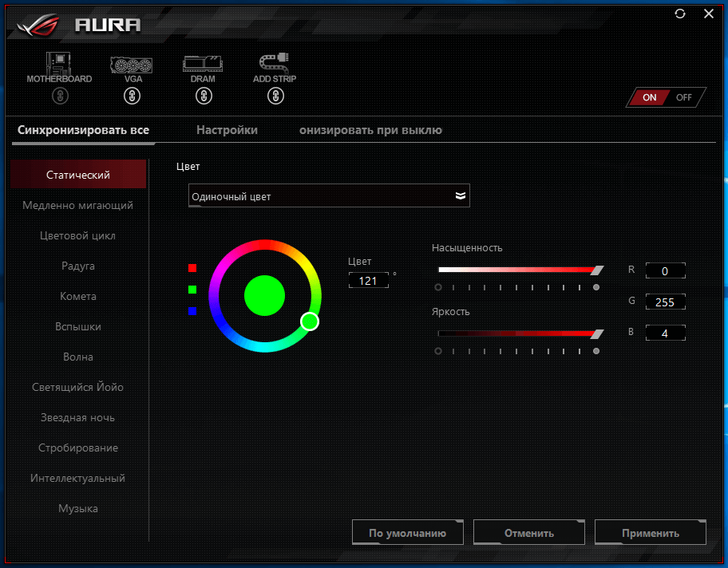Click the DRAM memory icon
The width and height of the screenshot is (728, 568).
[x=203, y=64]
